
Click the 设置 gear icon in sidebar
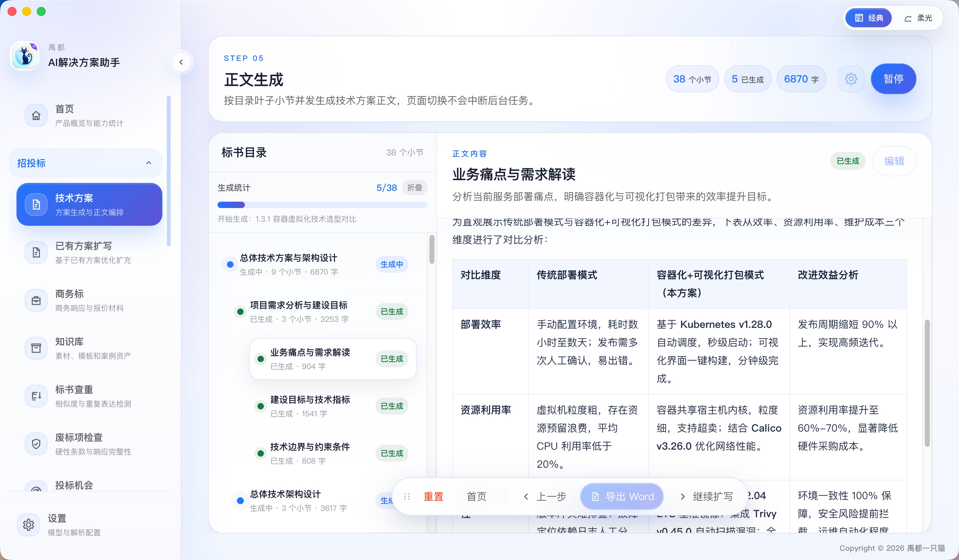(29, 524)
